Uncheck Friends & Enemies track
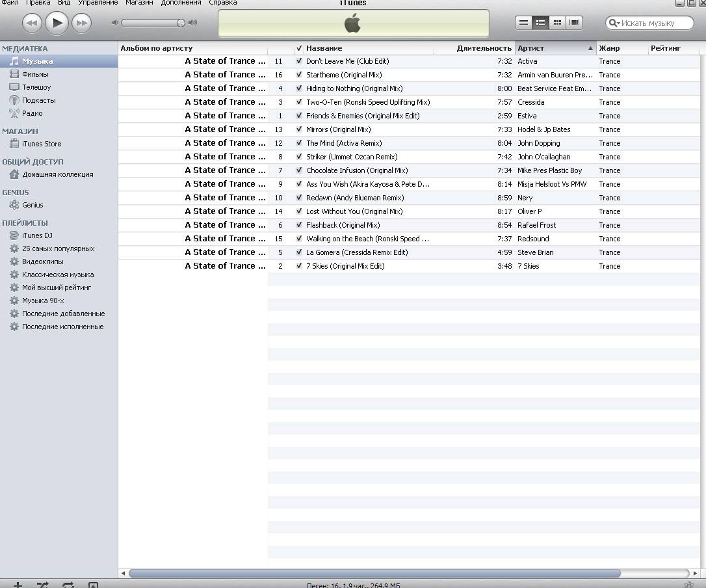Screen dimensions: 706x588 tap(299, 116)
